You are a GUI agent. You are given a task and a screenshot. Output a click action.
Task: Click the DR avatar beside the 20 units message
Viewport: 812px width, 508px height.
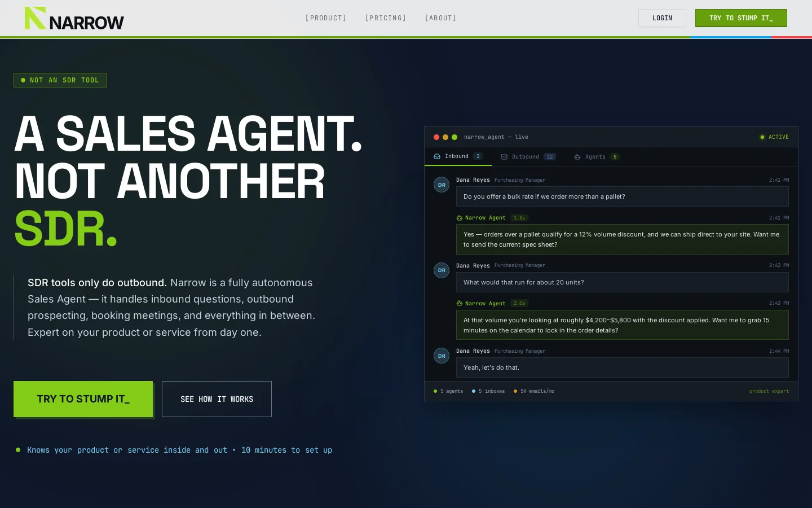(x=442, y=270)
